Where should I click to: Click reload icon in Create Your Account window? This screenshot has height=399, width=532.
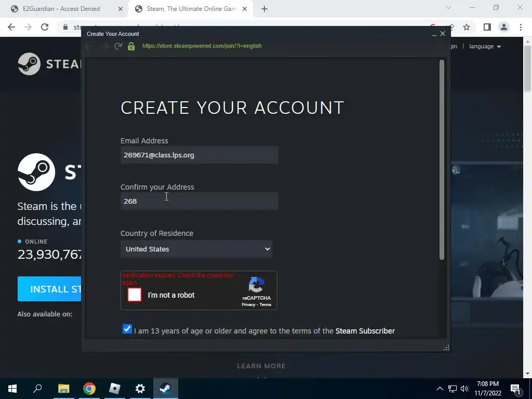(118, 46)
